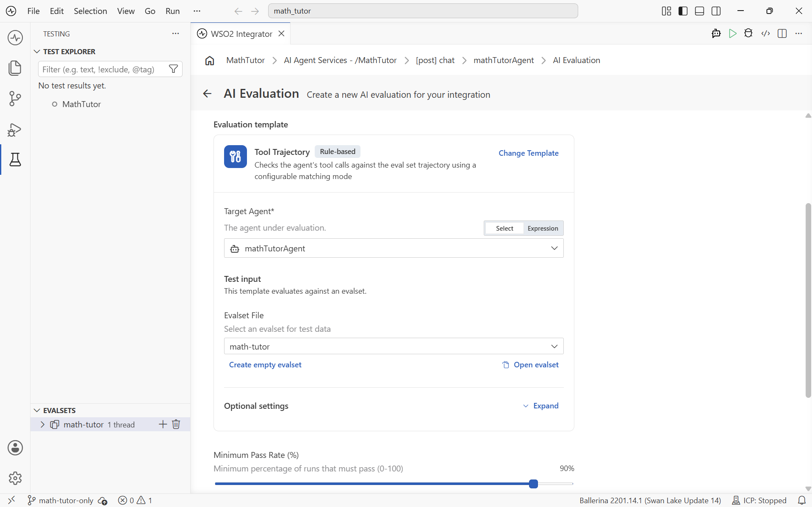
Task: Delete the math-tutor evalset
Action: click(176, 424)
